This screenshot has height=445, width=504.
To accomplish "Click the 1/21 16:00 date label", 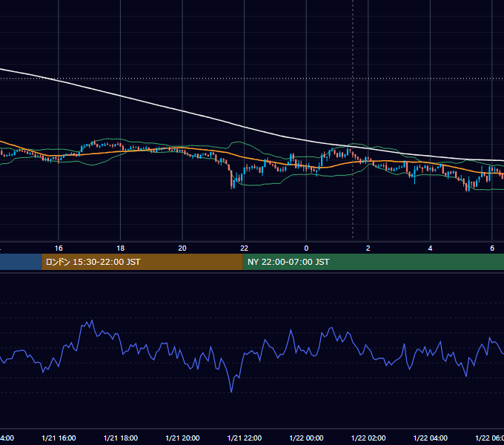I will (x=59, y=438).
